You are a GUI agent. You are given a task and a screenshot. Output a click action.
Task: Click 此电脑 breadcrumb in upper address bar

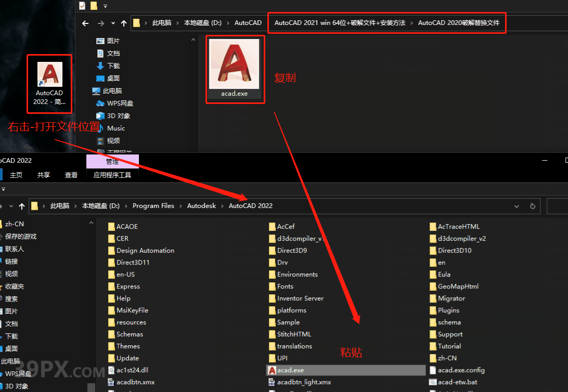pos(162,23)
